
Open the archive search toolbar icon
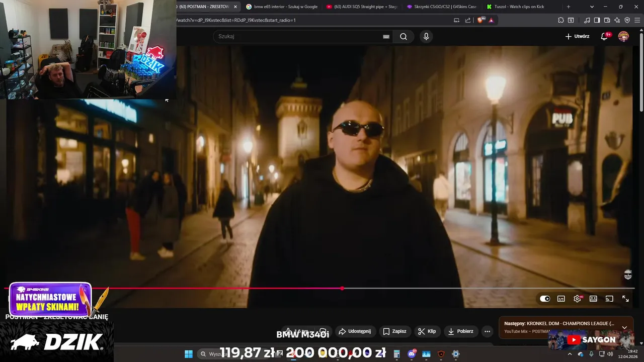571,20
